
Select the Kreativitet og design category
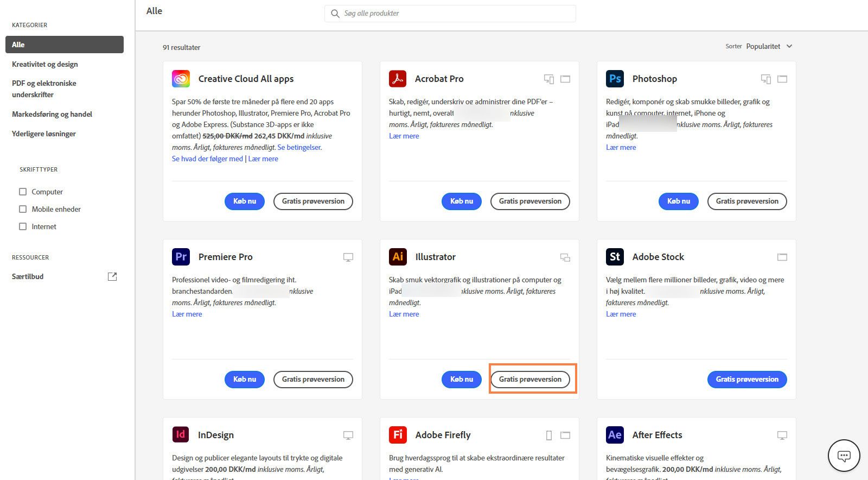[45, 64]
